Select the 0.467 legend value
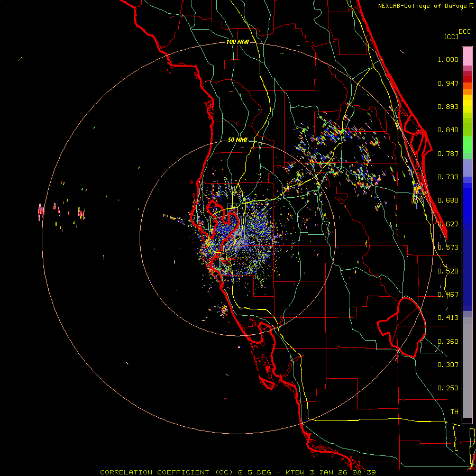 [x=448, y=295]
